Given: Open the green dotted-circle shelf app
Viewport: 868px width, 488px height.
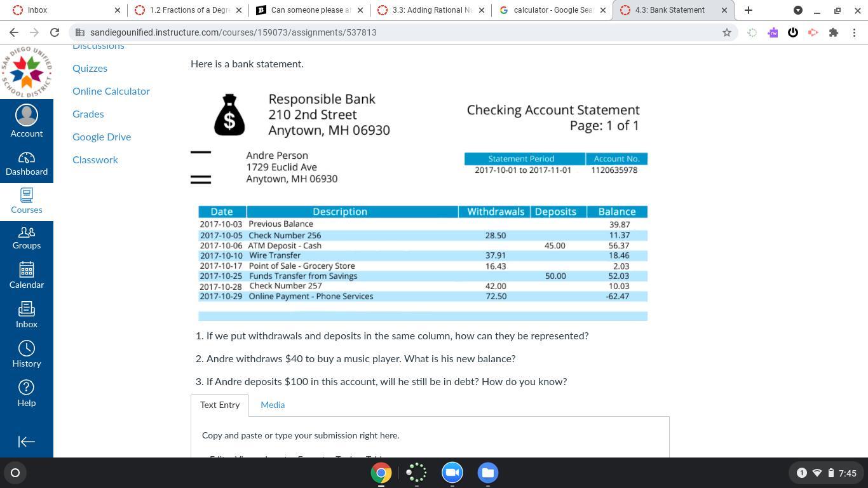Looking at the screenshot, I should [x=417, y=473].
